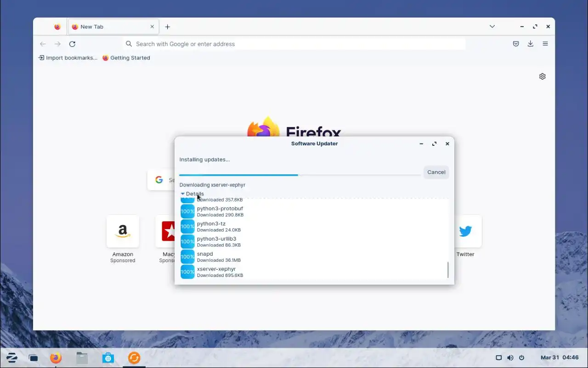This screenshot has width=588, height=368.
Task: Maximize the Software Updater window
Action: coord(434,144)
